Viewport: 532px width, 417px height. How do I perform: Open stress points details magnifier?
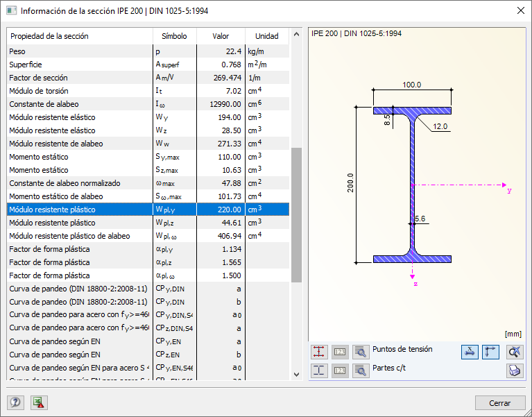(x=361, y=352)
